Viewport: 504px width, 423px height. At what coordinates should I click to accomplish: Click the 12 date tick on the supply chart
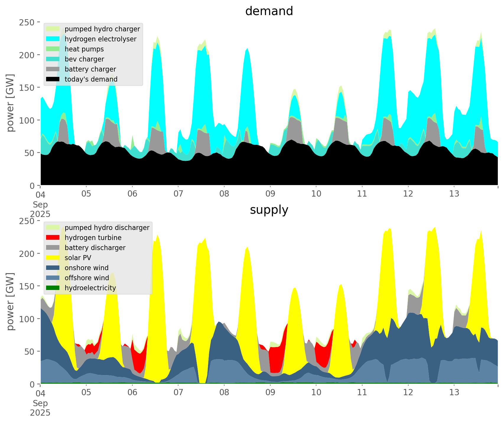(x=408, y=393)
